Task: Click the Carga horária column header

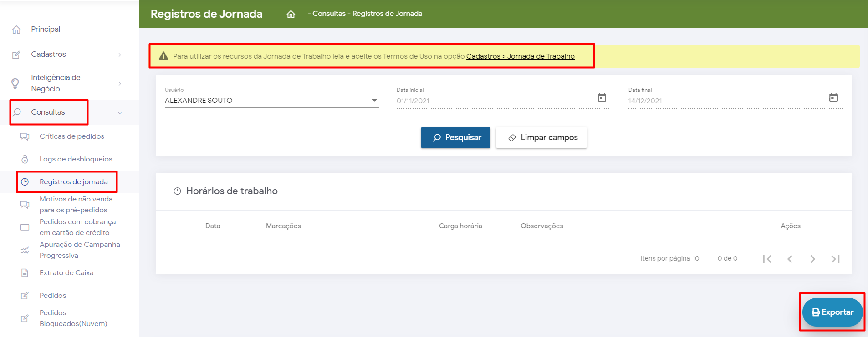Action: click(460, 226)
